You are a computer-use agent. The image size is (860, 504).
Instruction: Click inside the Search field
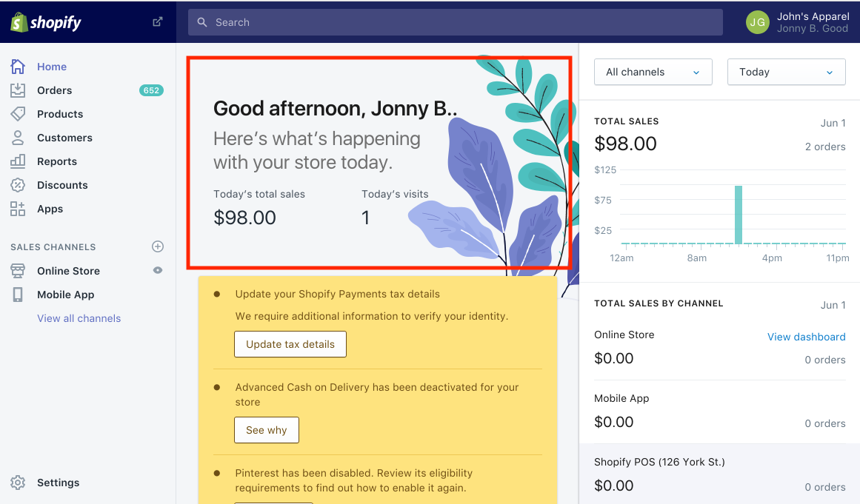455,22
